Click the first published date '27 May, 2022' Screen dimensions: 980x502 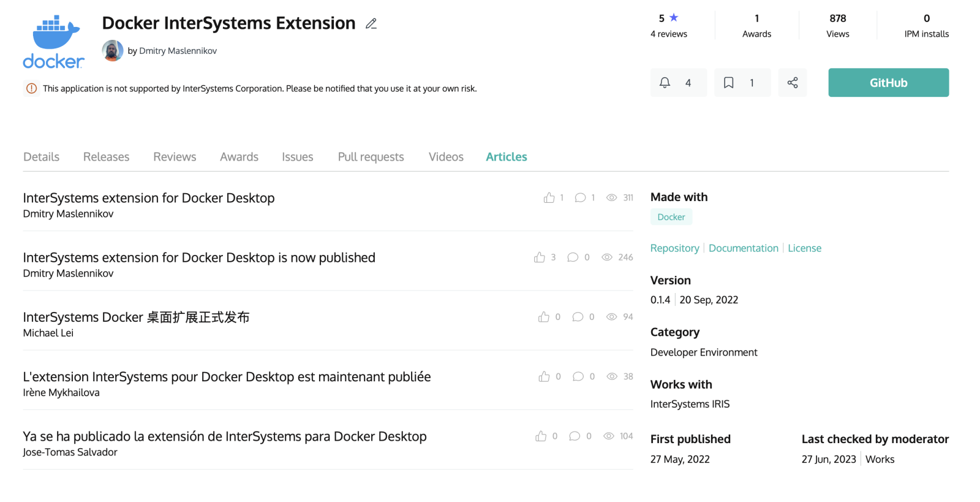pos(680,459)
